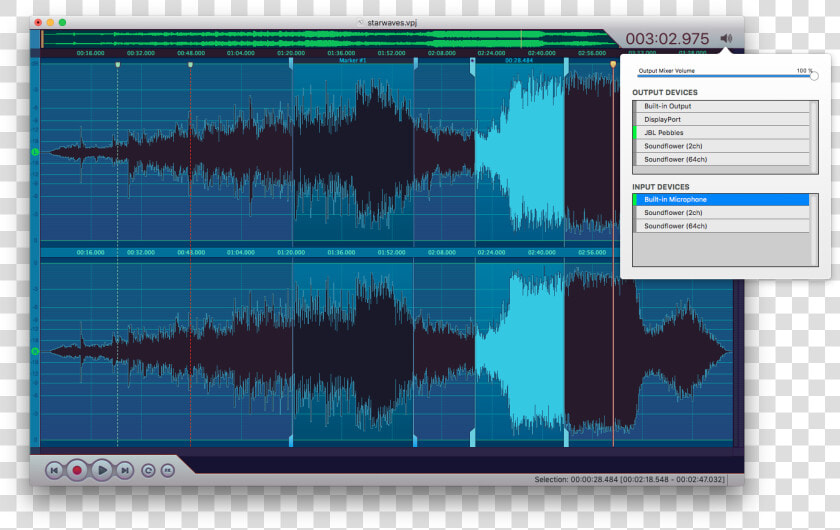The image size is (840, 530).
Task: Select Built-in Output device
Action: [721, 106]
